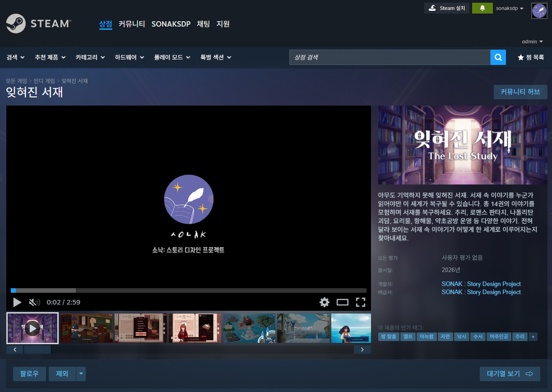The width and height of the screenshot is (552, 392).
Task: Open the 지원 menu item
Action: click(223, 24)
